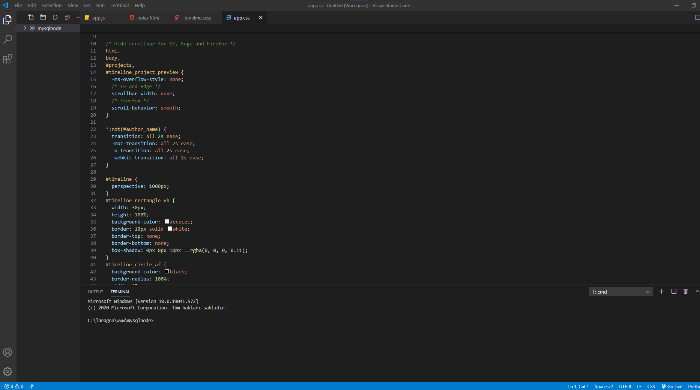Screen dimensions: 700x390
Task: Open the Accounts menu icon
Action: click(x=8, y=352)
